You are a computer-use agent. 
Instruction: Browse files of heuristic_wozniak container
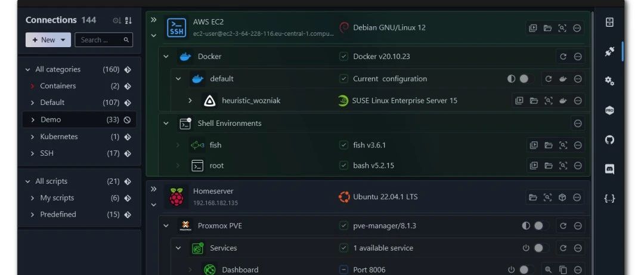534,101
